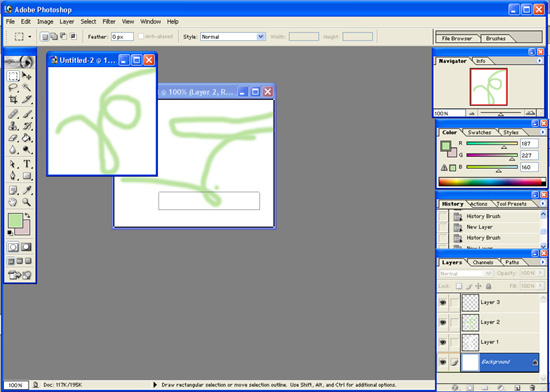Select the Eyedropper tool
Screen dimensions: 550x392
coord(27,190)
